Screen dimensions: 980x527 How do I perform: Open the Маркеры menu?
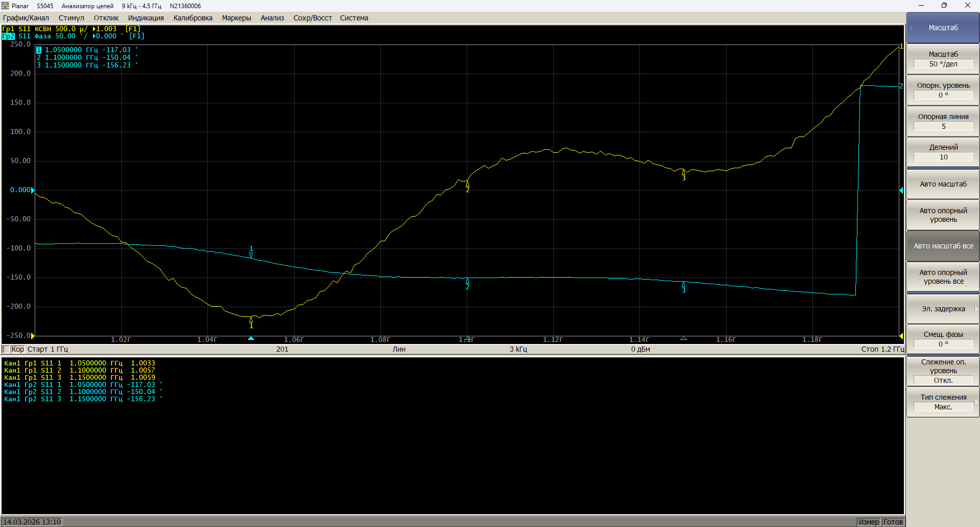point(236,18)
